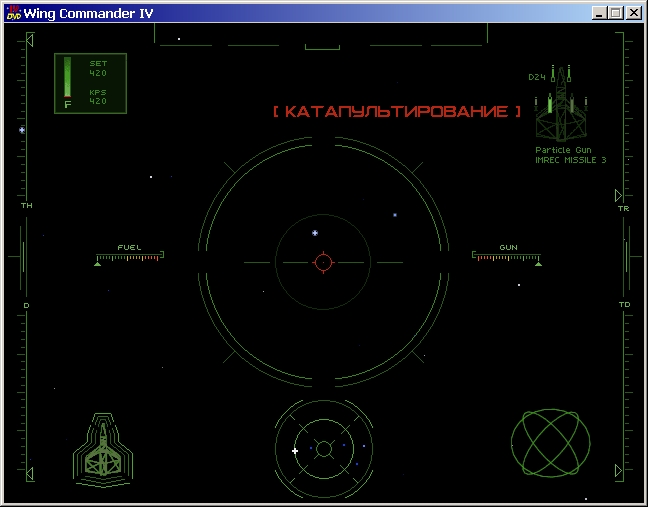648x507 pixels.
Task: Click the arrow marker beside the TR label
Action: pos(618,195)
